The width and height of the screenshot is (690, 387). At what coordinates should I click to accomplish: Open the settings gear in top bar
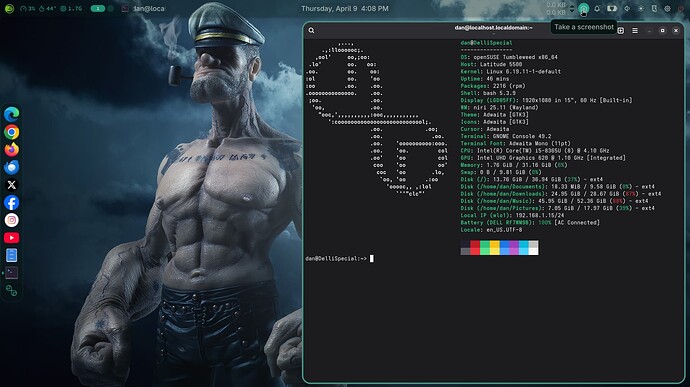[x=668, y=8]
